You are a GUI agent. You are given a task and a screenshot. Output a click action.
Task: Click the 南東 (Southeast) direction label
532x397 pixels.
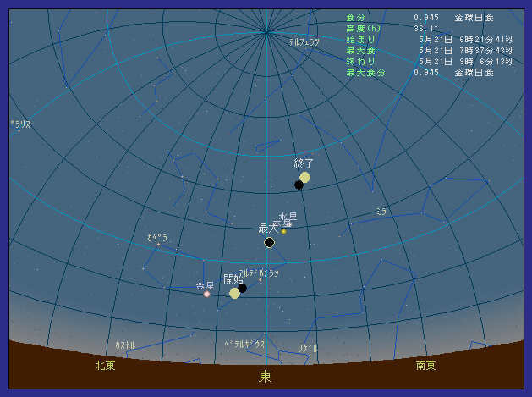426,366
